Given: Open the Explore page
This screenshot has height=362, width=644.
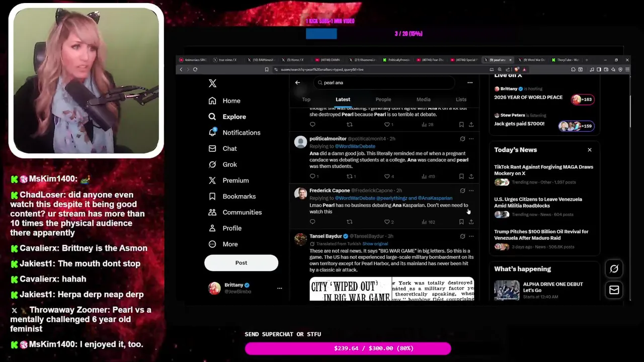Looking at the screenshot, I should click(227, 117).
